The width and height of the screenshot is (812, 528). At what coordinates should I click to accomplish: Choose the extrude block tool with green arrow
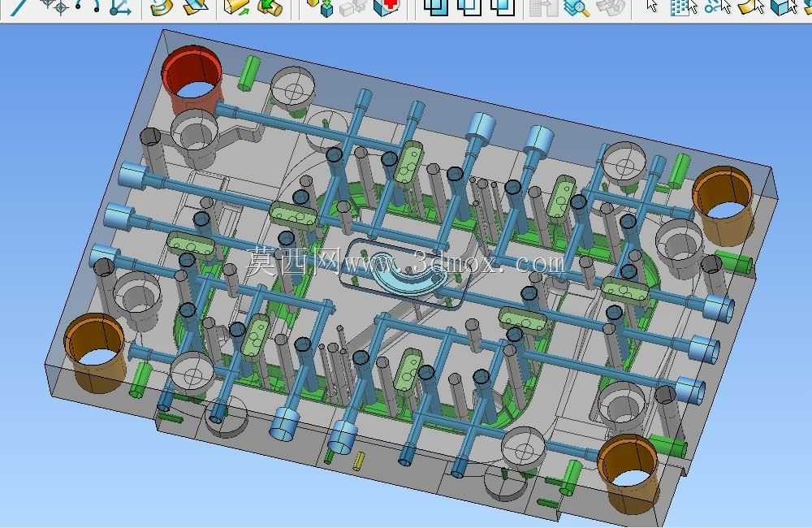pos(236,6)
